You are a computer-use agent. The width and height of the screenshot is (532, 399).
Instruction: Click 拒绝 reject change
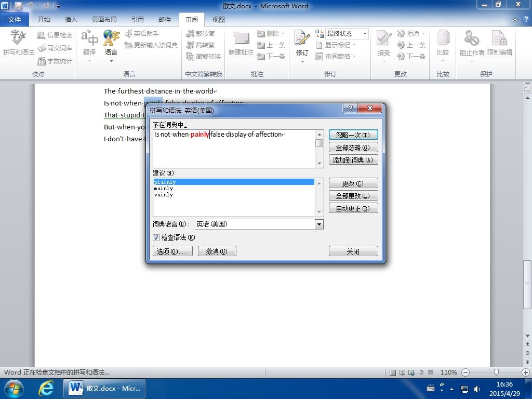[408, 34]
